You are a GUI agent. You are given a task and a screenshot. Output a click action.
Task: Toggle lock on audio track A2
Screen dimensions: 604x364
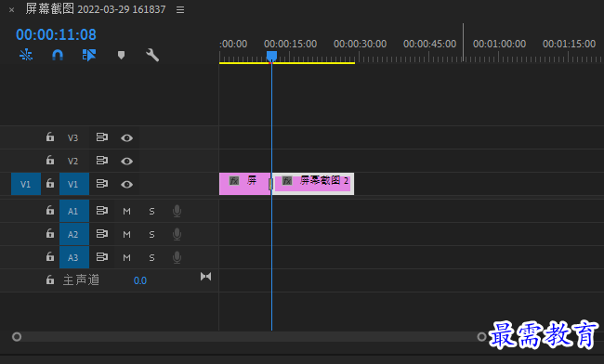(x=50, y=233)
